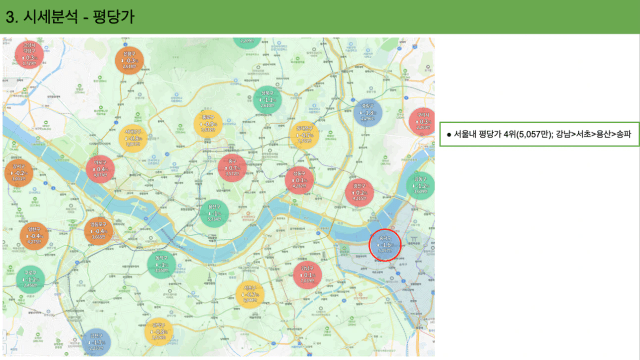Select the red Gangnam-gu price bubble
Viewport: 640px width, 360px height.
[307, 275]
